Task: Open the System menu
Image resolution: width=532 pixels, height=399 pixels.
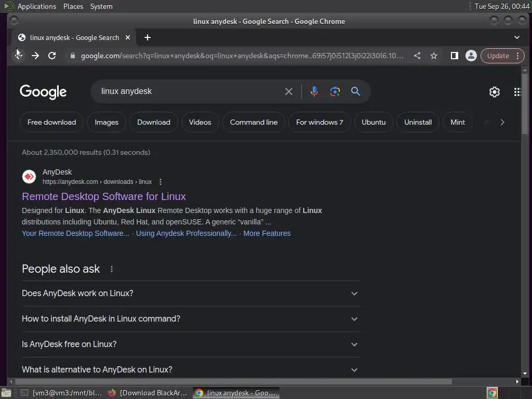Action: 101,6
